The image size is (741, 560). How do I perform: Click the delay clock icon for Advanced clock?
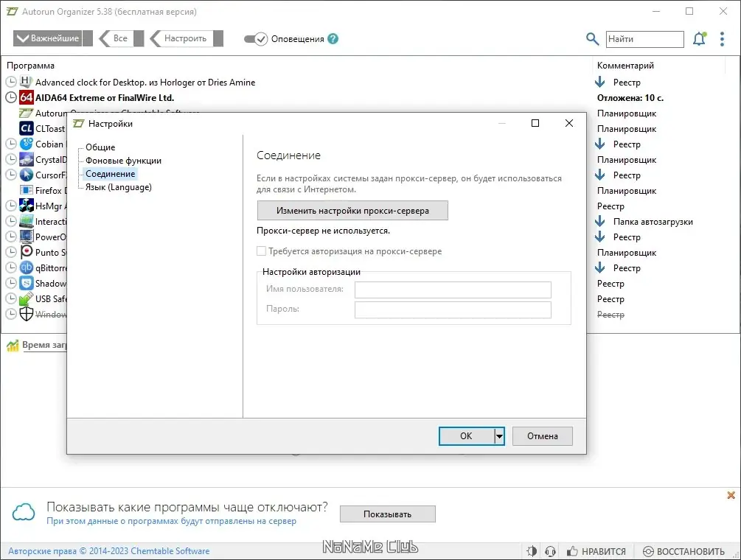tap(11, 82)
